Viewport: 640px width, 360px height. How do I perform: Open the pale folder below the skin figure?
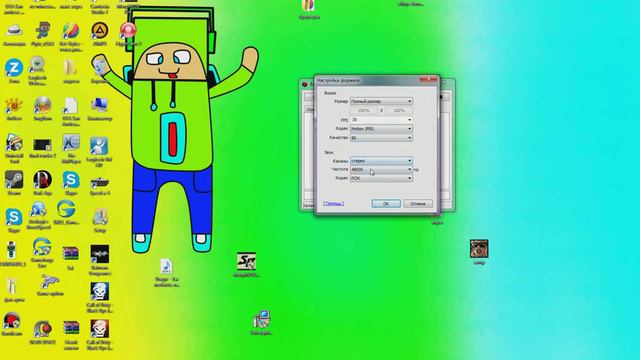point(12,287)
